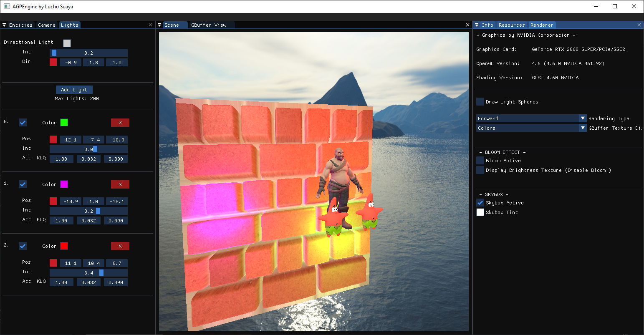Image resolution: width=644 pixels, height=335 pixels.
Task: Click the red Dir. color button
Action: point(53,62)
